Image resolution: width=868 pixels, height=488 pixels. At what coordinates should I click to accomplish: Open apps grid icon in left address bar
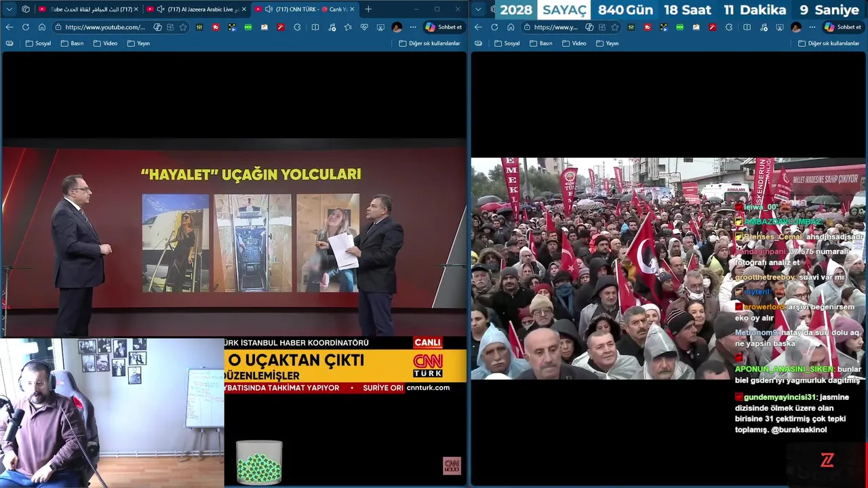point(170,27)
